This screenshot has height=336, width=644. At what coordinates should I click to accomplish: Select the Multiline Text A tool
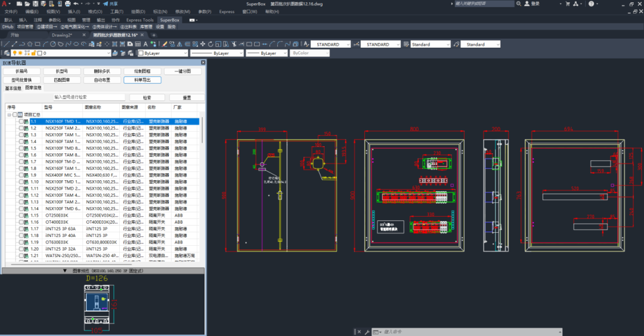coord(145,44)
